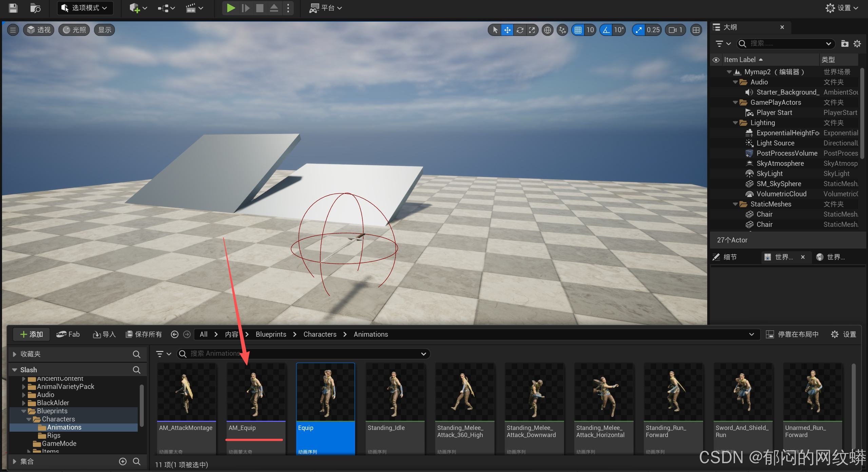Open the 选项模式 mode dropdown

(x=85, y=8)
